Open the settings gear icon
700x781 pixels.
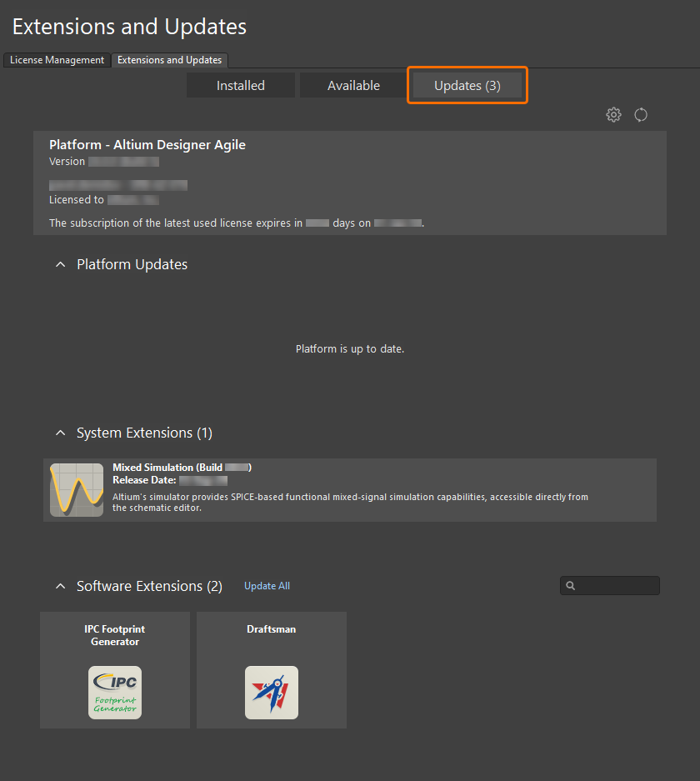click(613, 114)
